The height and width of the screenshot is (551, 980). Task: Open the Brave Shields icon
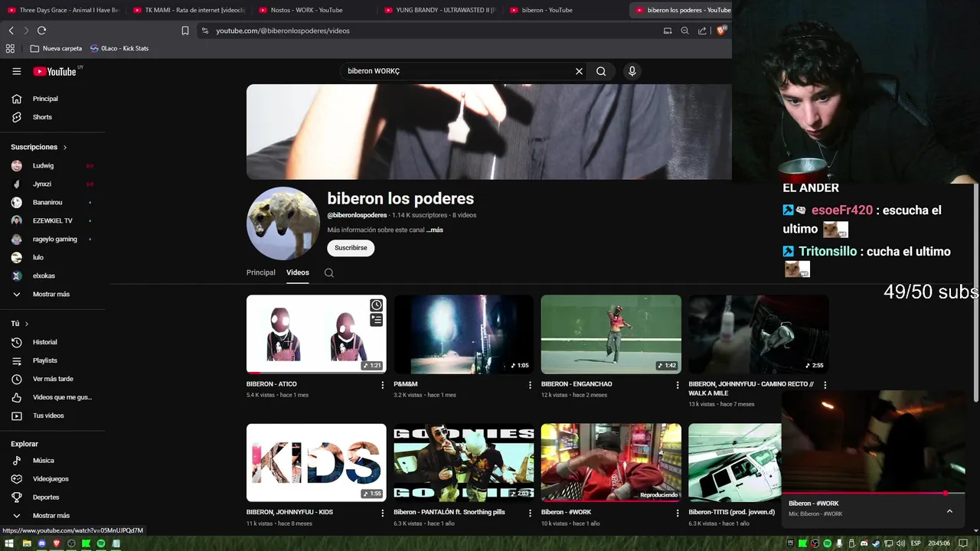click(x=721, y=31)
